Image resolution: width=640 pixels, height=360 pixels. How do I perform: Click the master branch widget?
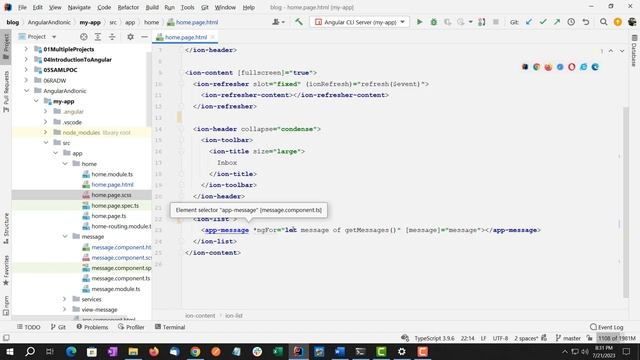(x=568, y=338)
